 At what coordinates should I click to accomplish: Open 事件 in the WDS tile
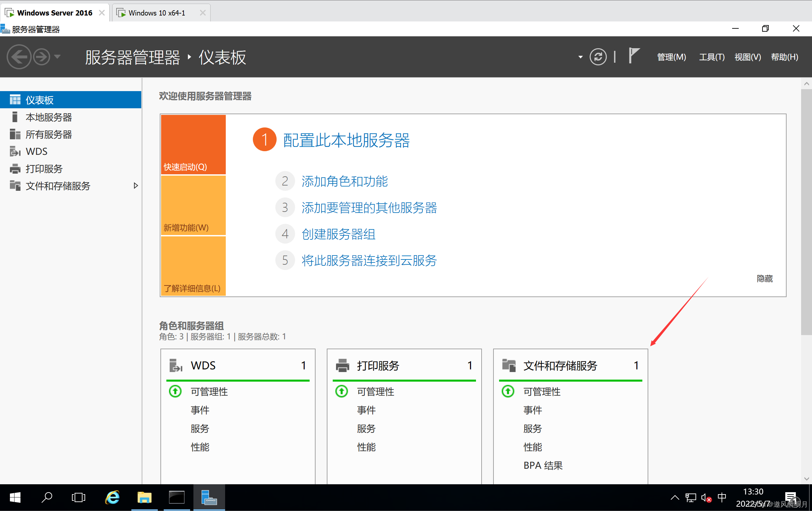pyautogui.click(x=200, y=410)
